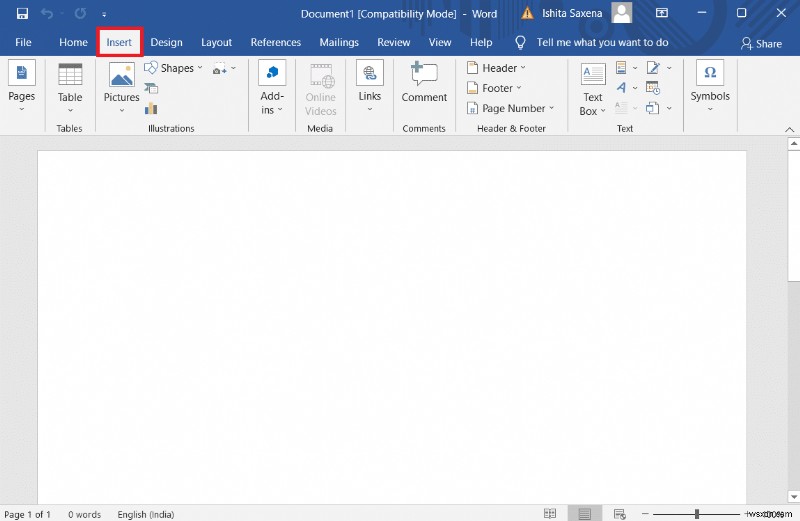800x521 pixels.
Task: Open the Layout tab
Action: 216,42
